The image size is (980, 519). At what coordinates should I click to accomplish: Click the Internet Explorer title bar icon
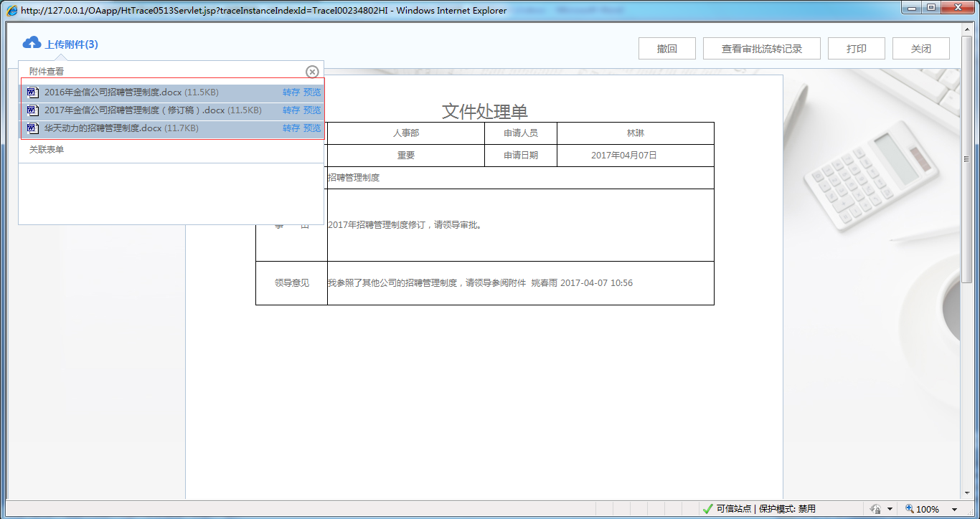[x=12, y=11]
